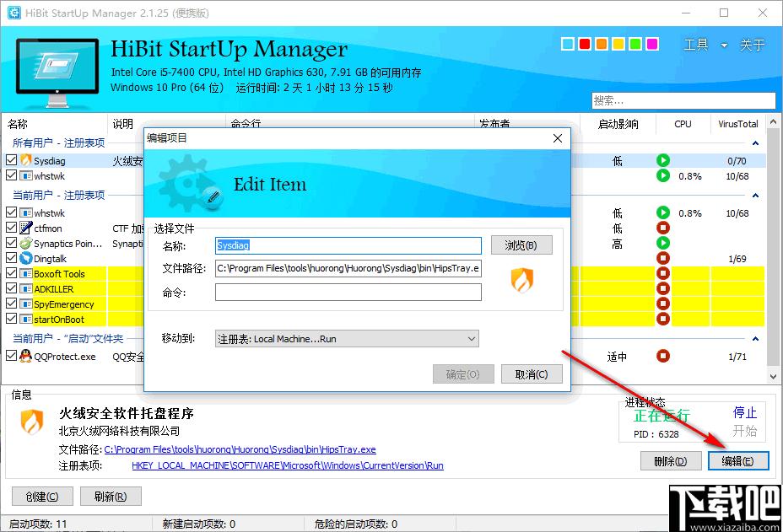
Task: Disable the Dingtalk startup checkbox
Action: [x=12, y=257]
